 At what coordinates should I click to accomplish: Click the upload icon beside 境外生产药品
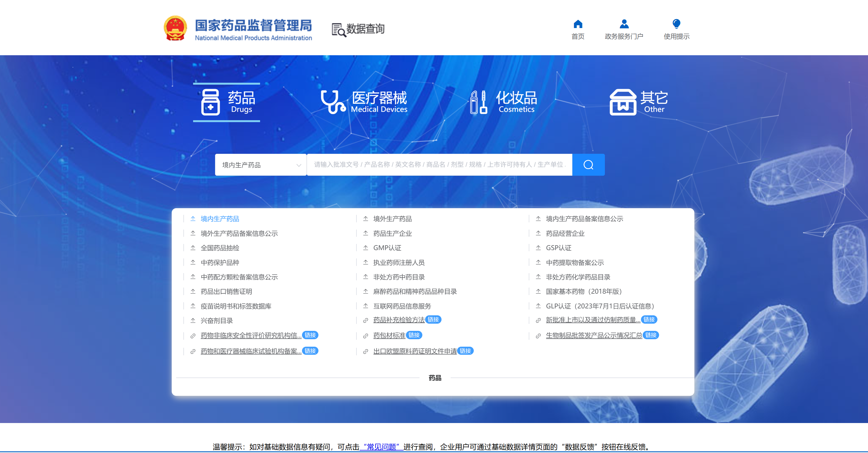[366, 219]
